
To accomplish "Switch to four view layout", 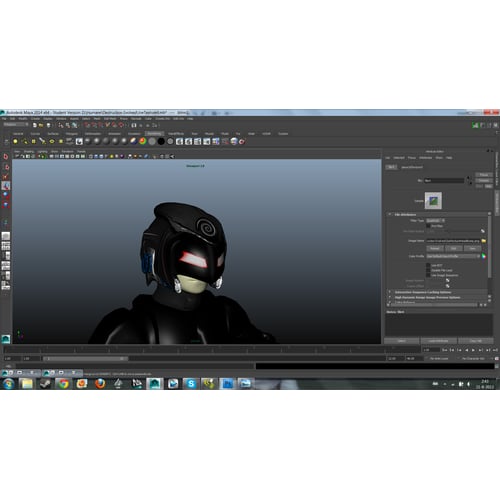I will [x=6, y=246].
